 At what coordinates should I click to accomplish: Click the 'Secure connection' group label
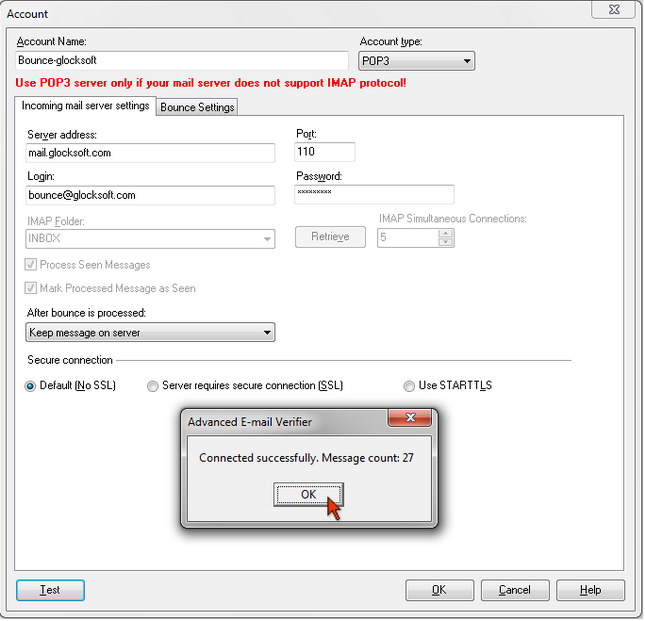click(x=70, y=361)
